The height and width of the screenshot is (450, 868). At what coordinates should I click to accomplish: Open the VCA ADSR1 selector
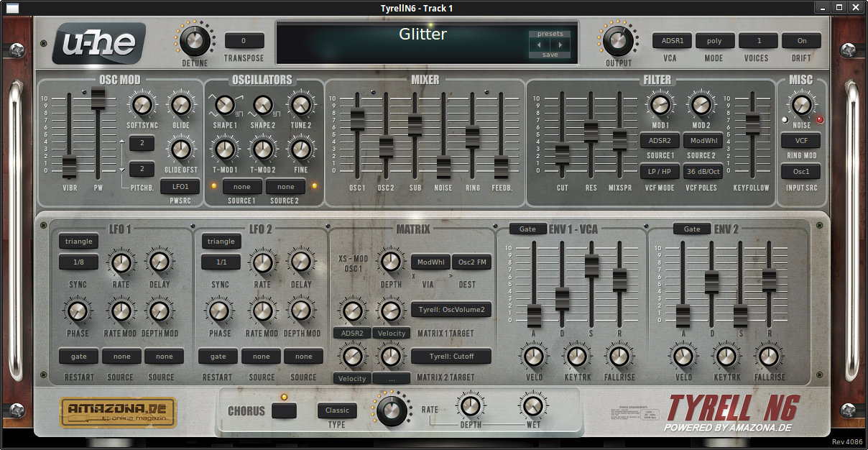tap(672, 41)
